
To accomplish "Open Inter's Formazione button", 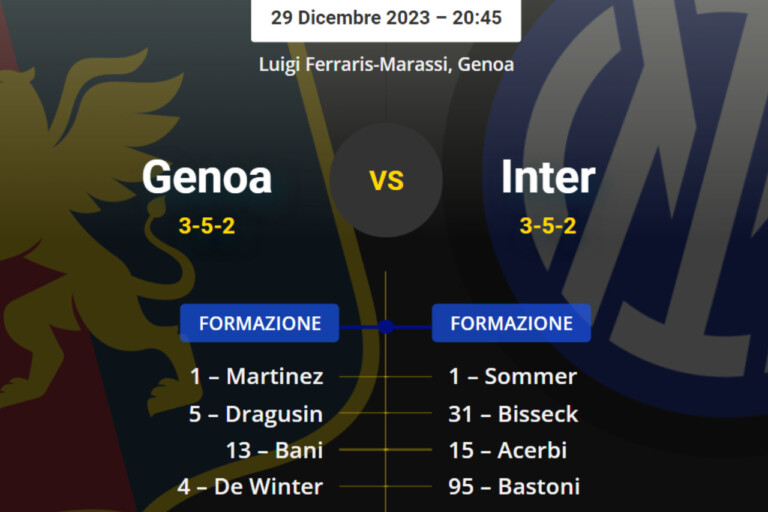I will click(x=511, y=323).
